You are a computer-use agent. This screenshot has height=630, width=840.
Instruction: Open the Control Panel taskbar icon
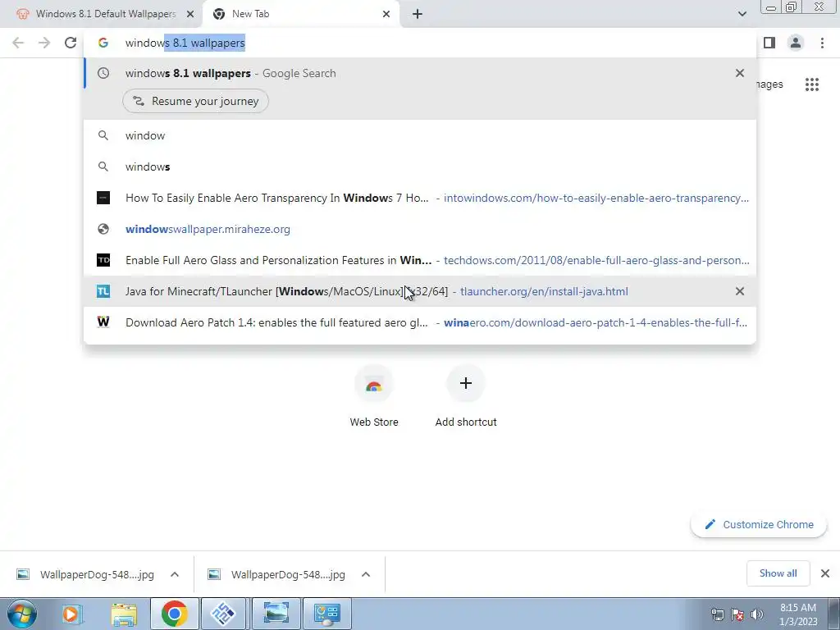(x=327, y=614)
